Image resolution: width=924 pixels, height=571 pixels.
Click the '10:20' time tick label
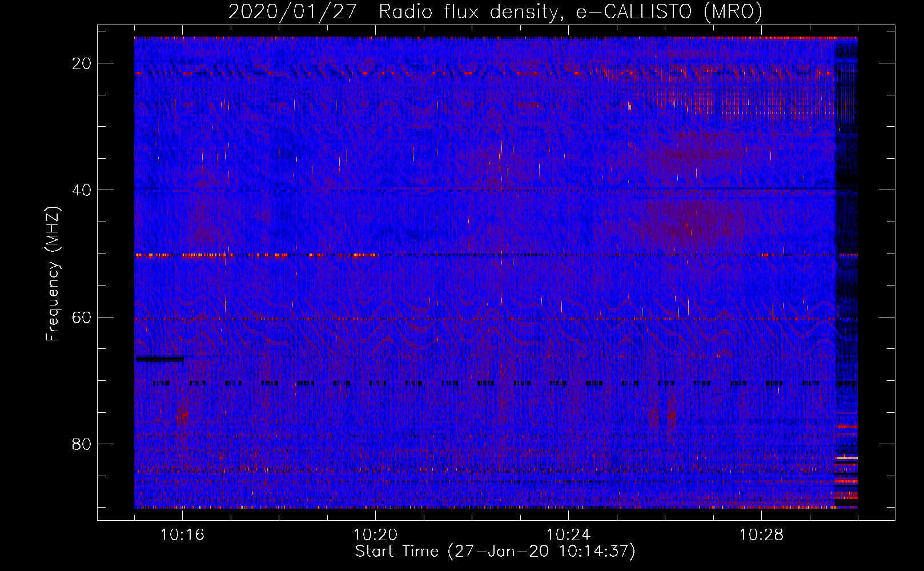[375, 535]
